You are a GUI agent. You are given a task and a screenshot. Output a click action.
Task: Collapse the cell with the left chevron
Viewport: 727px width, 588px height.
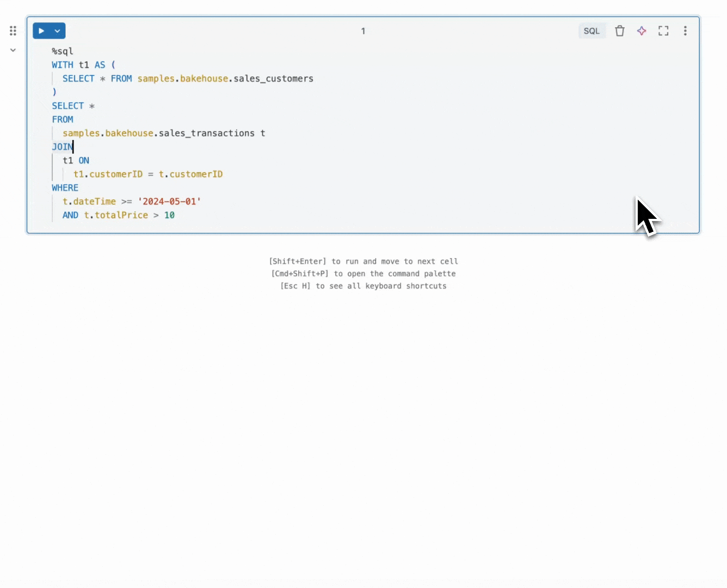tap(13, 50)
